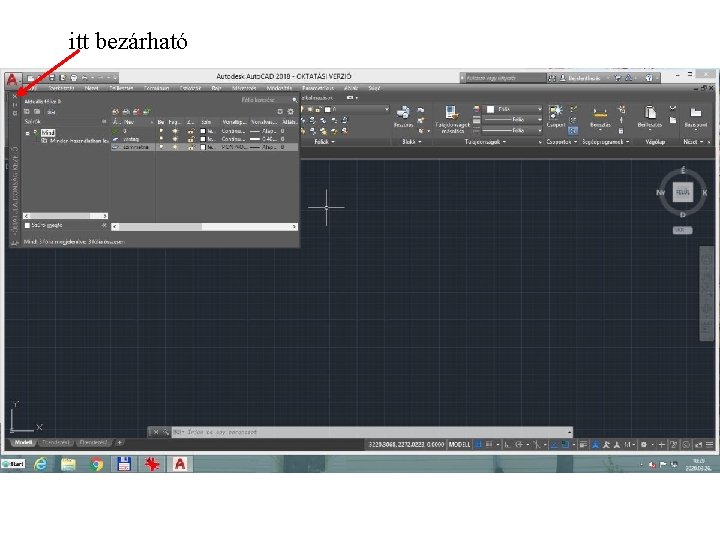The width and height of the screenshot is (720, 540).
Task: Click the New Group Filter icon
Action: pos(37,112)
